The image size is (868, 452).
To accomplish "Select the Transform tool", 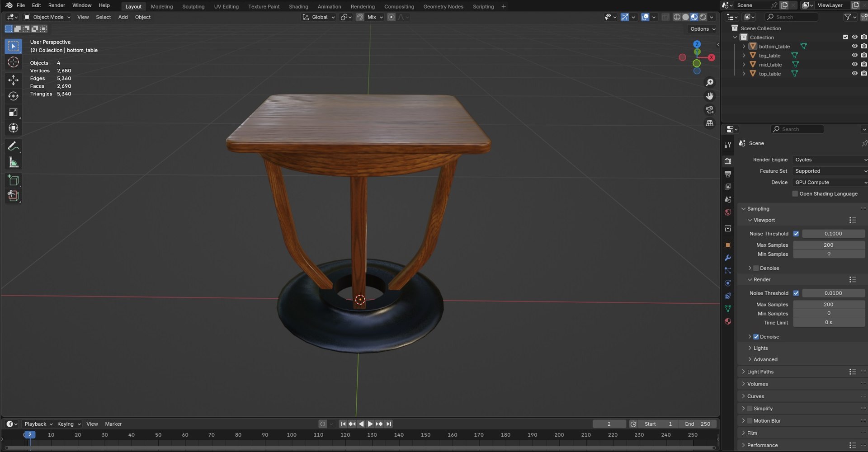I will (13, 128).
